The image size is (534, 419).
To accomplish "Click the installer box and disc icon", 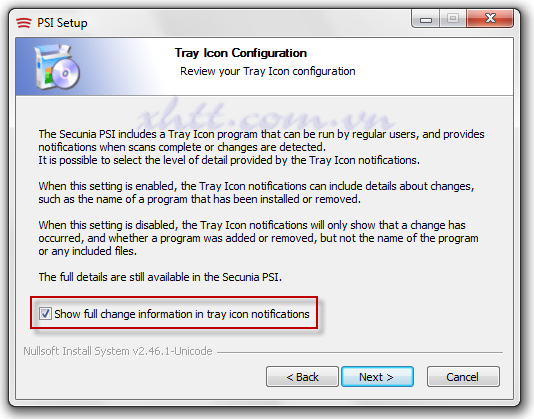I will pos(57,67).
